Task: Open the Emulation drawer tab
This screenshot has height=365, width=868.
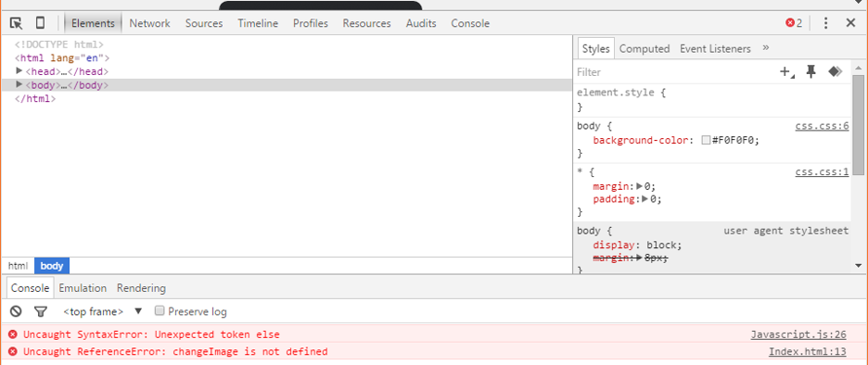Action: click(83, 288)
